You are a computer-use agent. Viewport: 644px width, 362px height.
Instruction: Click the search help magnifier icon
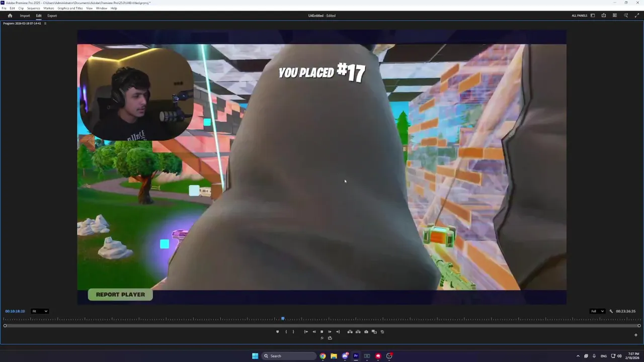[x=626, y=16]
